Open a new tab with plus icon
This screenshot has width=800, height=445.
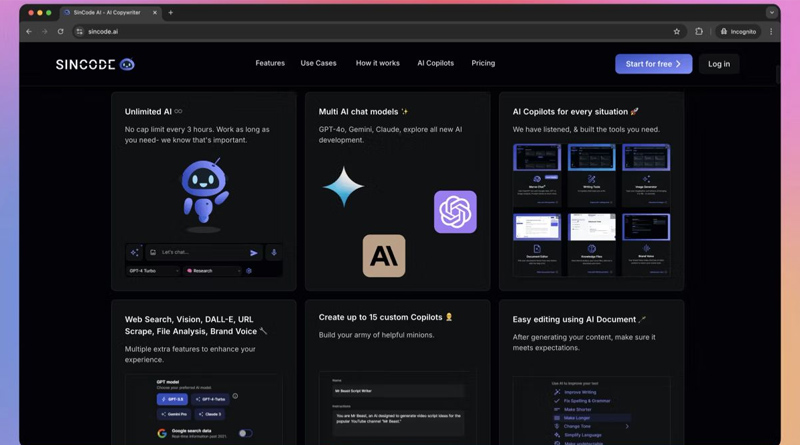tap(170, 13)
